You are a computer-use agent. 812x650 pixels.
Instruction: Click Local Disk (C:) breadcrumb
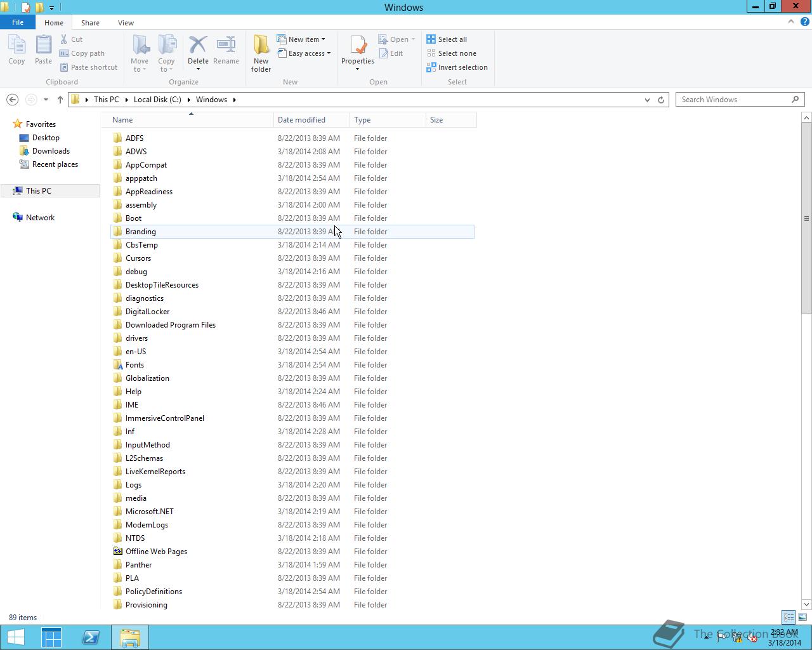(157, 100)
